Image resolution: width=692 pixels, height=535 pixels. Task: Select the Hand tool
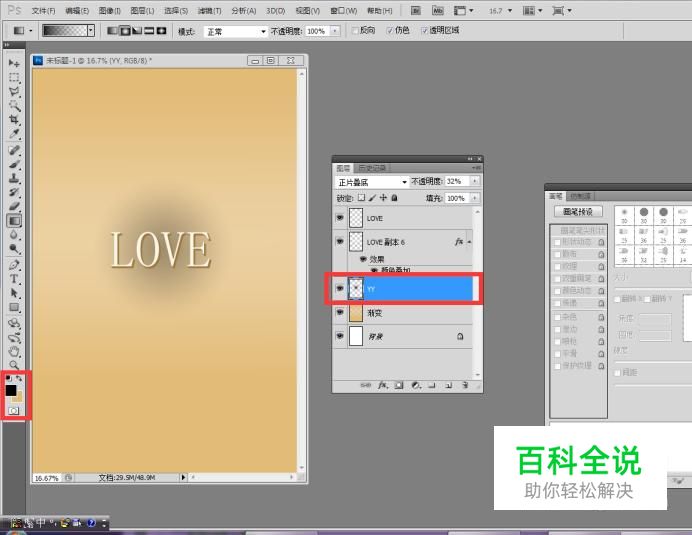point(14,352)
